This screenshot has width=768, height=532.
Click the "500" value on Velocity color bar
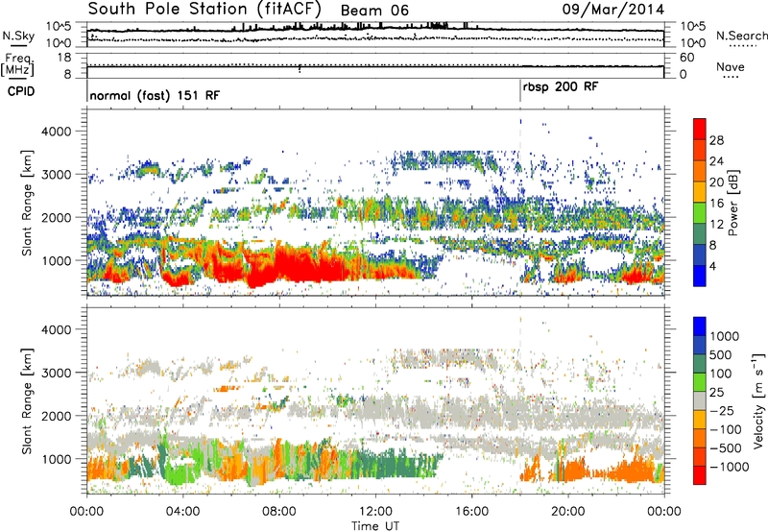coord(721,355)
